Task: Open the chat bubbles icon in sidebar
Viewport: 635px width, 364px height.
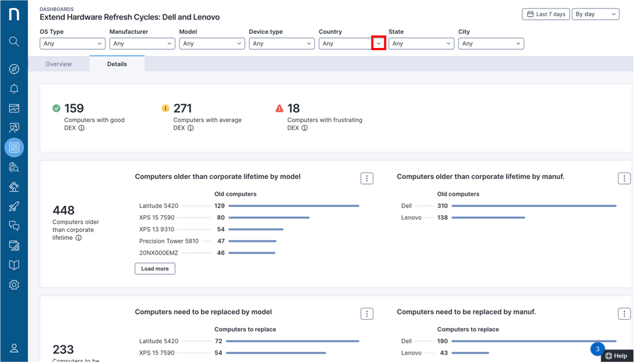Action: pyautogui.click(x=14, y=226)
